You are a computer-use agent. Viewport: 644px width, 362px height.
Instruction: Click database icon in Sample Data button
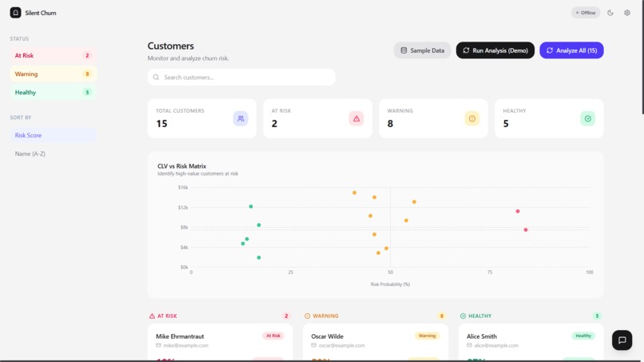403,50
